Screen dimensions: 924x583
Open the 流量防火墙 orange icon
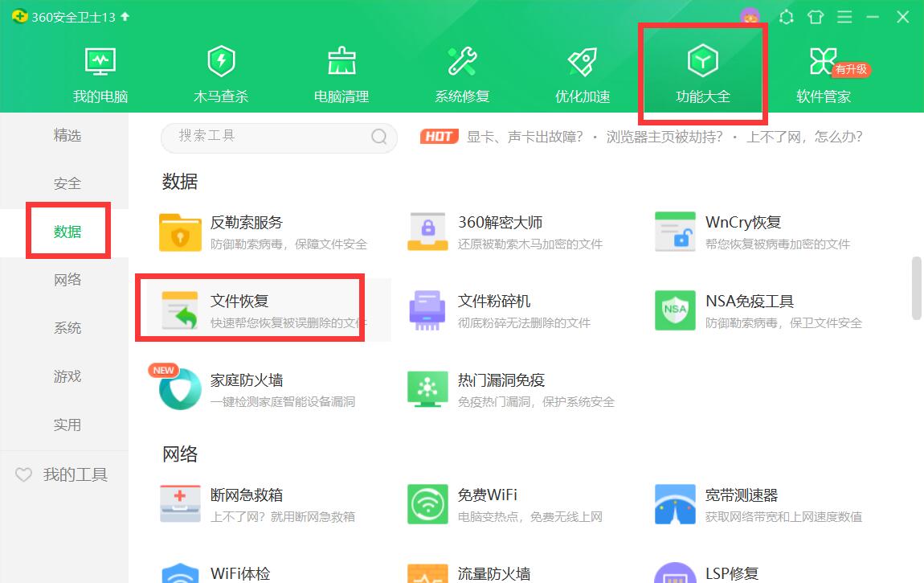[x=427, y=573]
